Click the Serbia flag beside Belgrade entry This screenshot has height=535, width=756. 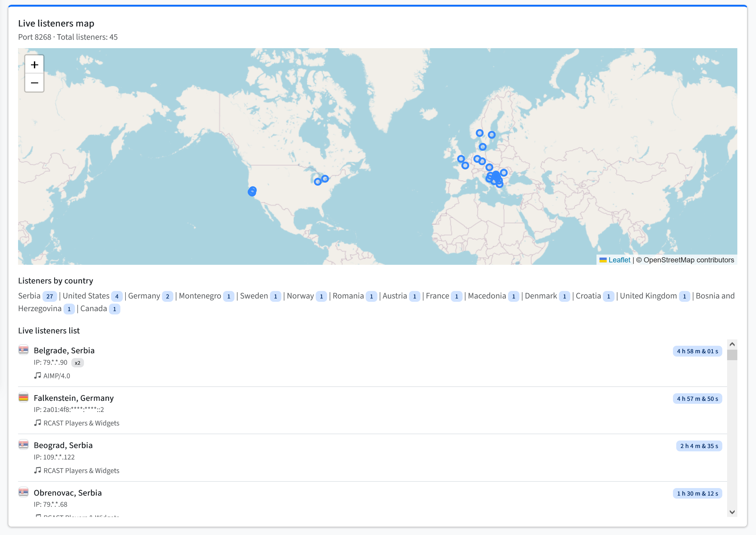[23, 350]
